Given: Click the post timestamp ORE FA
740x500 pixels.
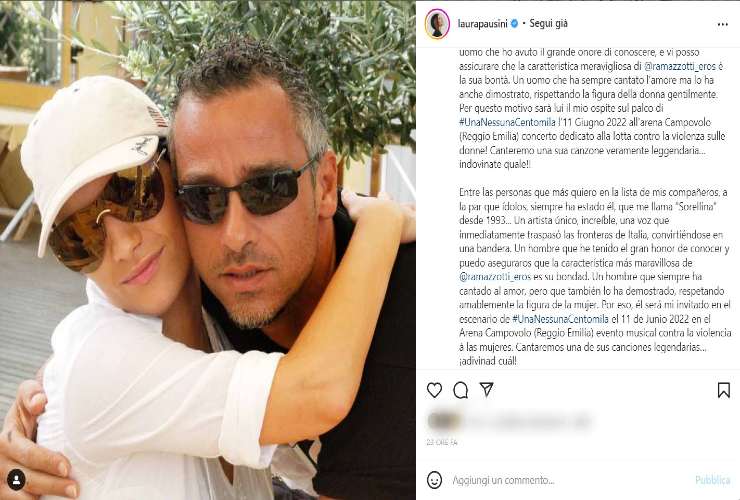Looking at the screenshot, I should [x=442, y=443].
